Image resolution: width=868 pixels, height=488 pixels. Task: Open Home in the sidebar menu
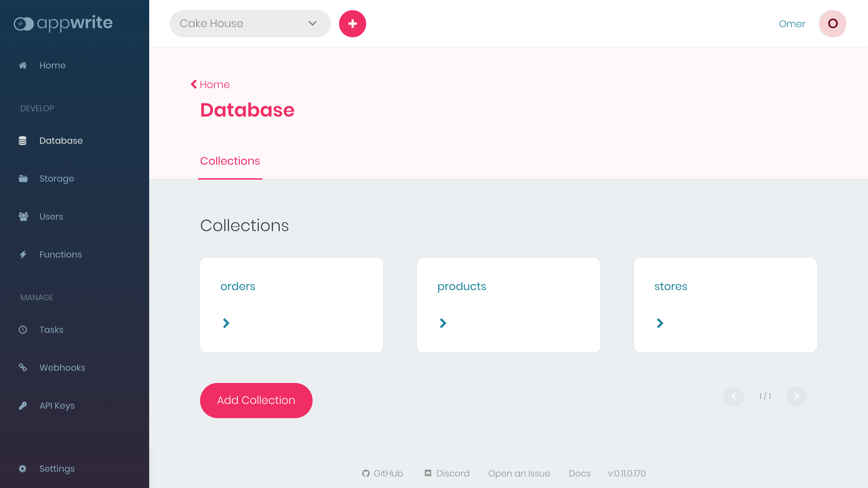pos(52,65)
